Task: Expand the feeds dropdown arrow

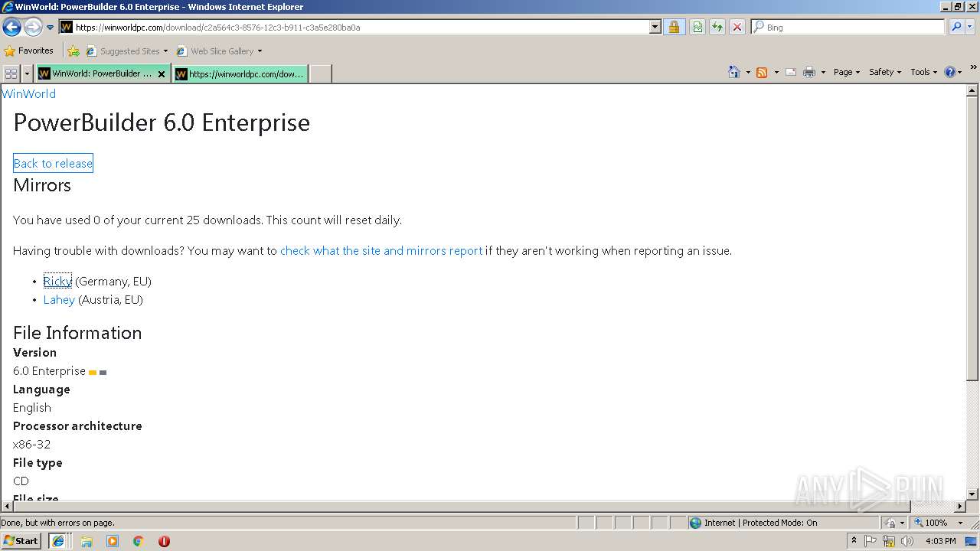Action: click(x=776, y=72)
